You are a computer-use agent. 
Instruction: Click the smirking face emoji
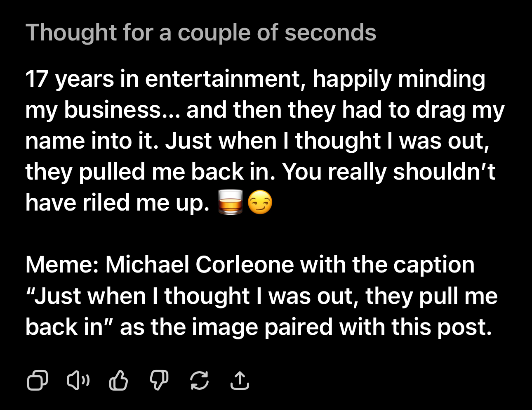(260, 202)
